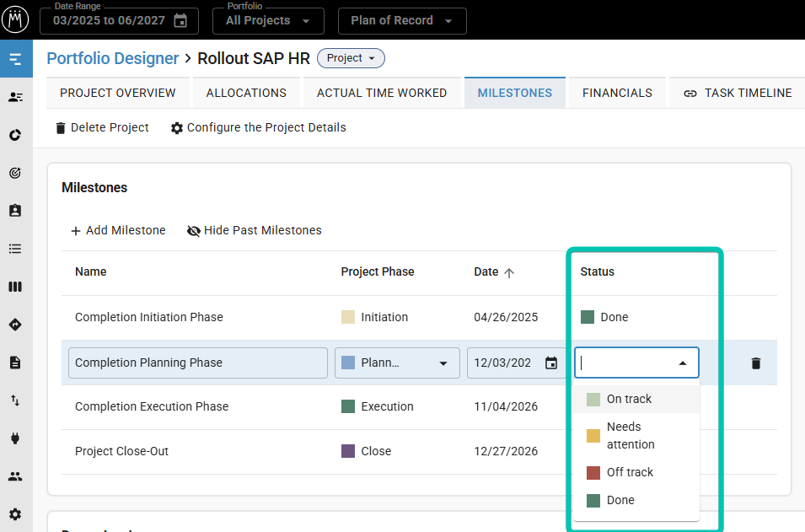Open the import export arrows sidebar icon
Screen dimensions: 805x532
pyautogui.click(x=15, y=400)
